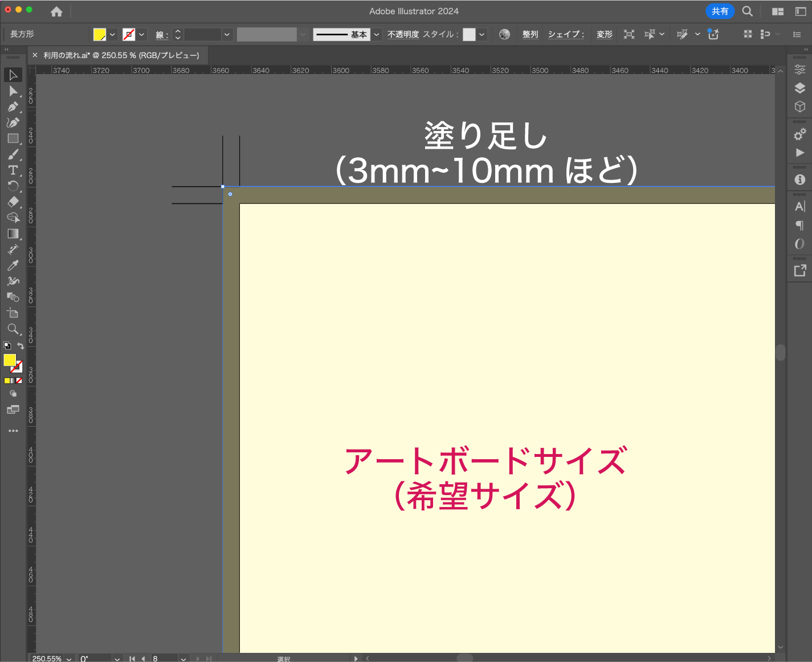Open the Layers panel icon

tap(799, 88)
